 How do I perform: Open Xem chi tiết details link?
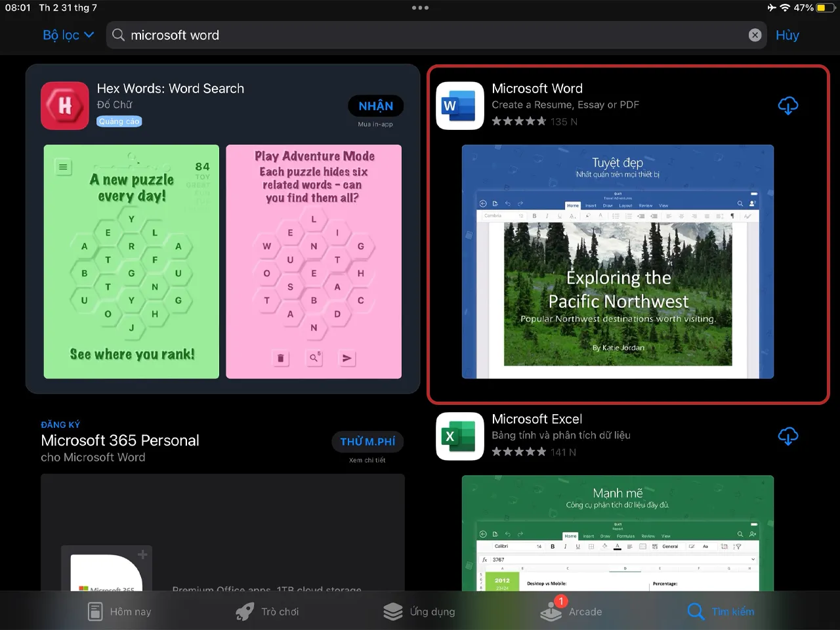tap(367, 459)
